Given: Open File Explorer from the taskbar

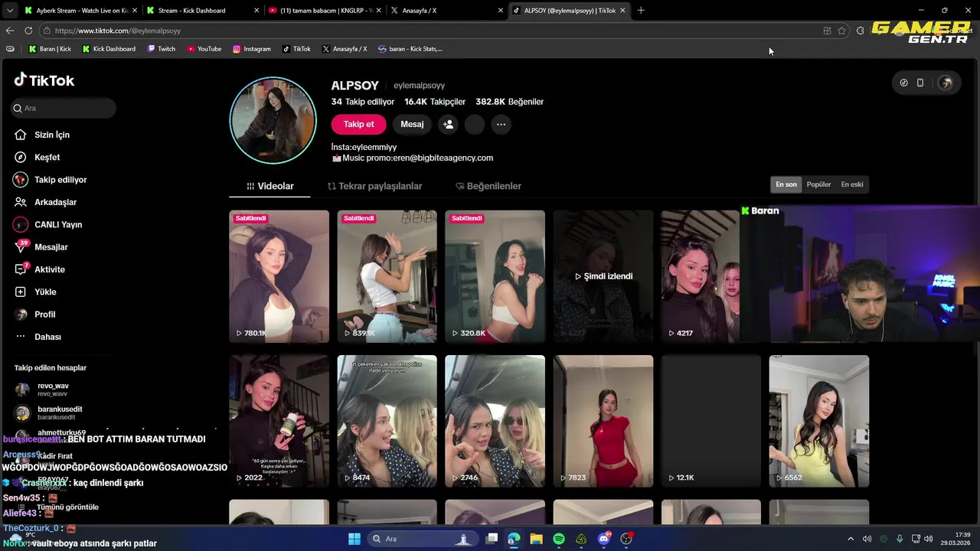Looking at the screenshot, I should (x=536, y=539).
